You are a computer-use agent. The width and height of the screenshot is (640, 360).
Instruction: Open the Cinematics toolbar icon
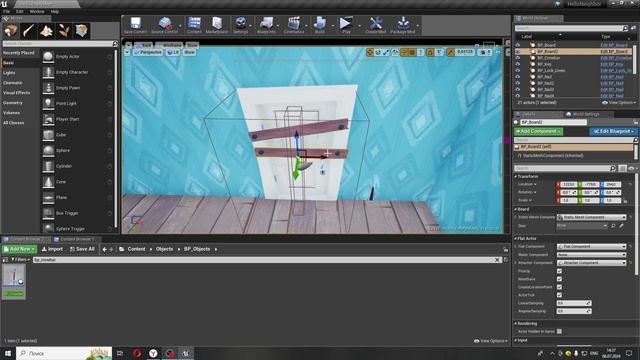293,25
